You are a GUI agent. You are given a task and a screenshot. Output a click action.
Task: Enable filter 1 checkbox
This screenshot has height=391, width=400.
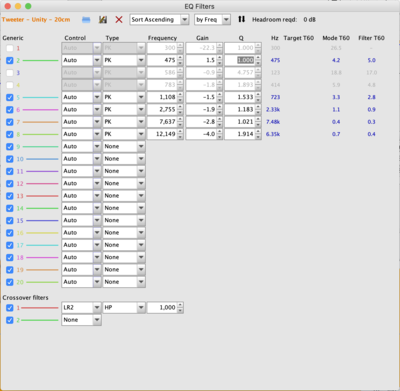coord(10,48)
